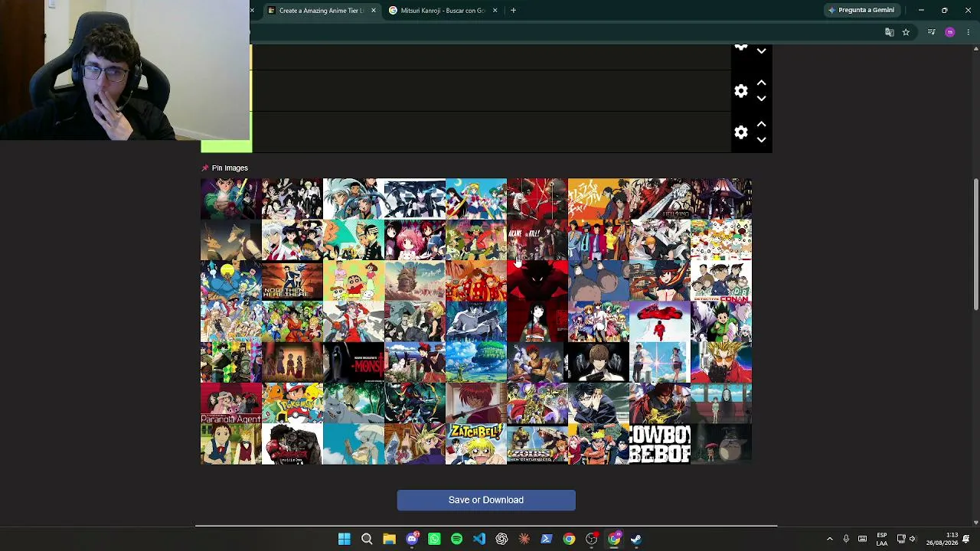The width and height of the screenshot is (980, 551).
Task: Select the Death Note Light thumbnail
Action: tap(599, 363)
